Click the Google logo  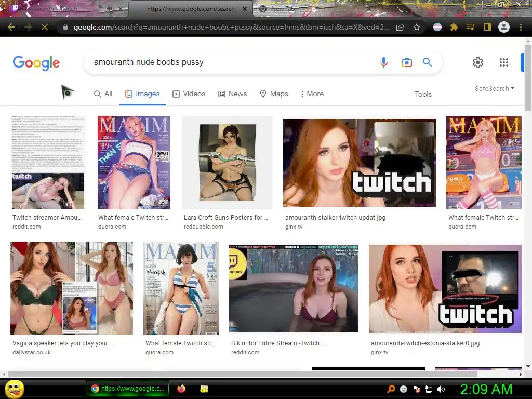coord(36,63)
